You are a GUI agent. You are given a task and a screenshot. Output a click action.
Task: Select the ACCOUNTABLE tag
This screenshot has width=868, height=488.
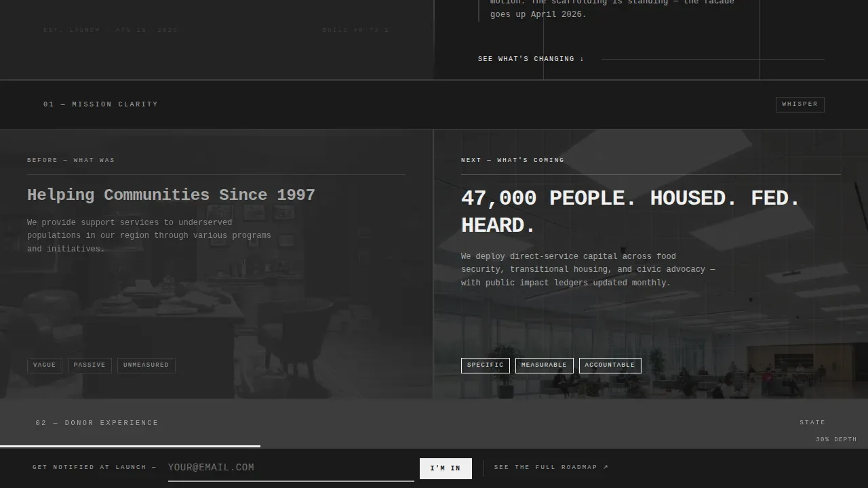[610, 365]
